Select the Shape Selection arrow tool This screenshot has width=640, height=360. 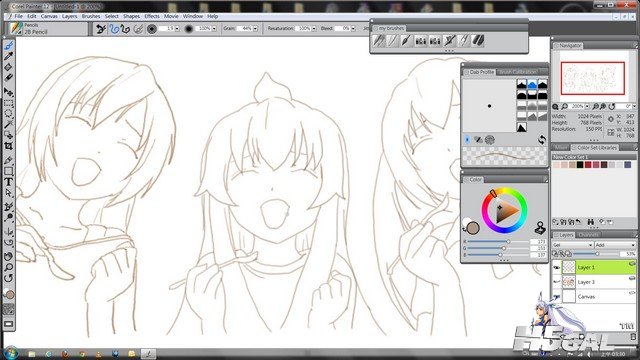[x=9, y=193]
